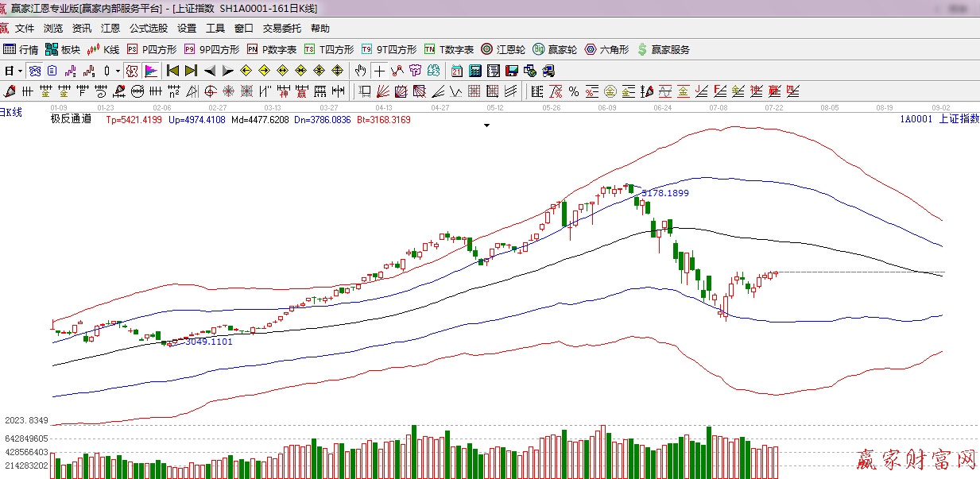This screenshot has width=980, height=479.
Task: Open the calculator icon in toolbar
Action: (475, 71)
